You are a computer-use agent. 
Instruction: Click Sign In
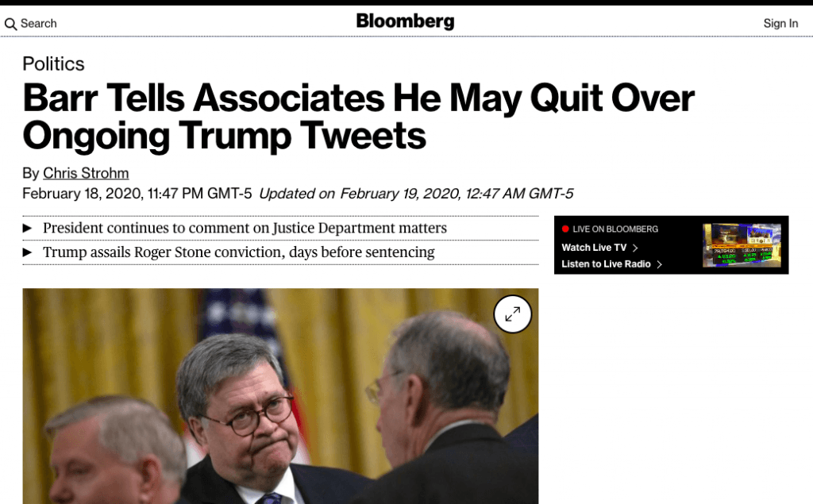coord(780,24)
